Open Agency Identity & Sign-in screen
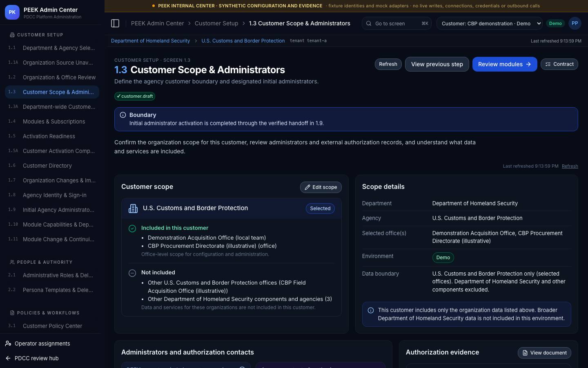The height and width of the screenshot is (368, 588). [x=52, y=195]
